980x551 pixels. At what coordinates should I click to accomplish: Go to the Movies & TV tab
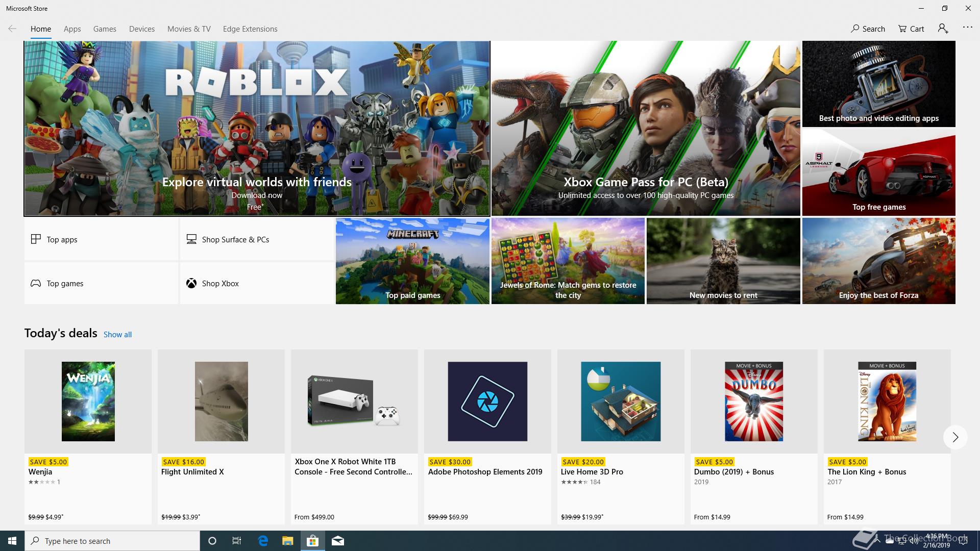(x=189, y=29)
